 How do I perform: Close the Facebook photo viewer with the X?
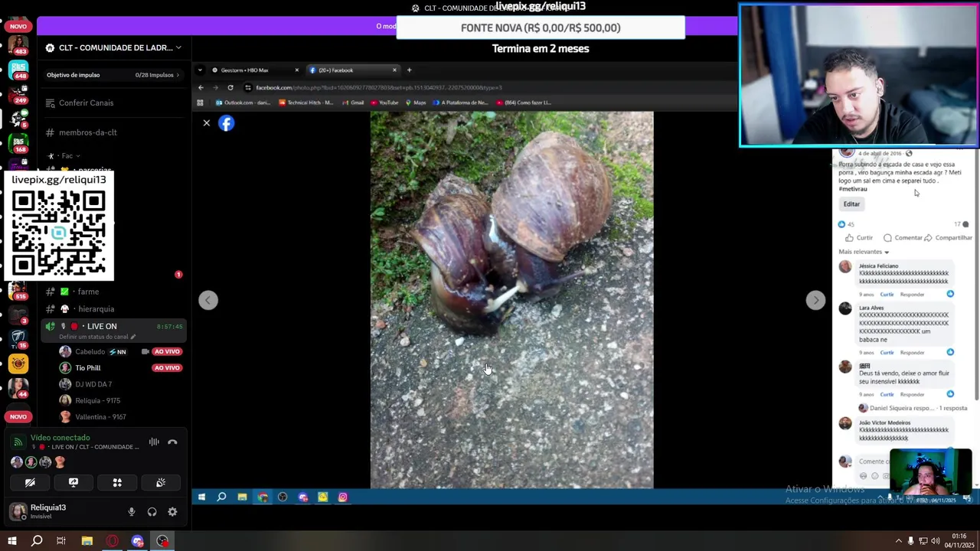click(206, 123)
